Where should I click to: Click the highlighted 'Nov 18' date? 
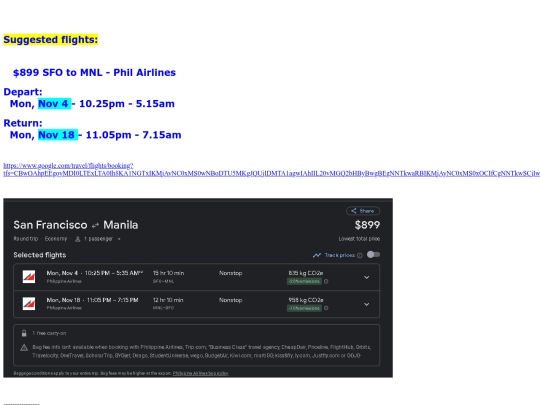click(x=58, y=135)
